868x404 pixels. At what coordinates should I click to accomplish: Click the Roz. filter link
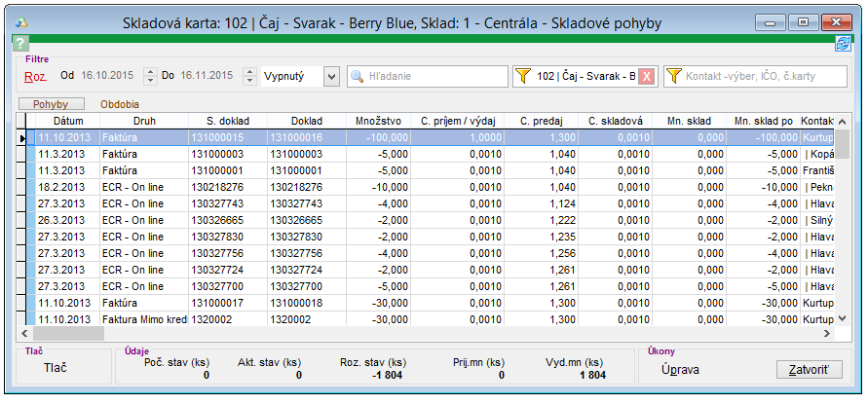[x=35, y=75]
